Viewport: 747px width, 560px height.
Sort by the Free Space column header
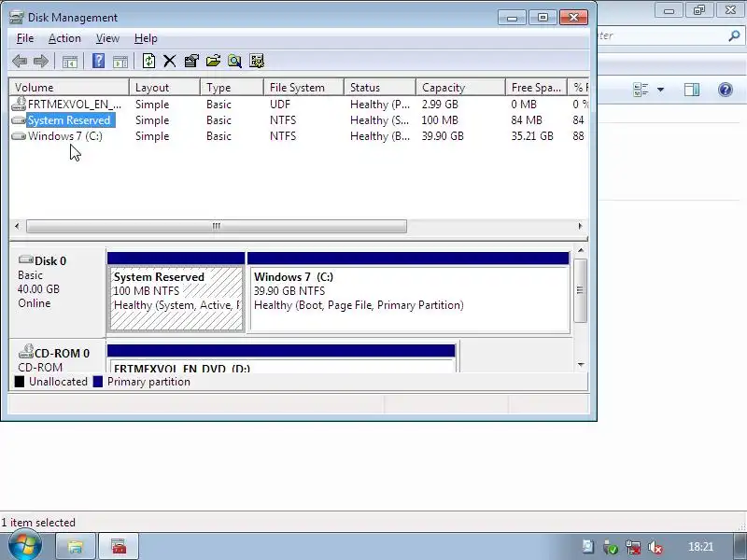[x=536, y=88]
